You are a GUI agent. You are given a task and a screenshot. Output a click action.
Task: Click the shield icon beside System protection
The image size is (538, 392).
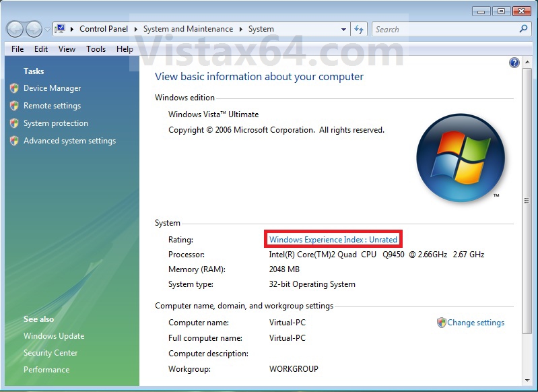(x=14, y=123)
